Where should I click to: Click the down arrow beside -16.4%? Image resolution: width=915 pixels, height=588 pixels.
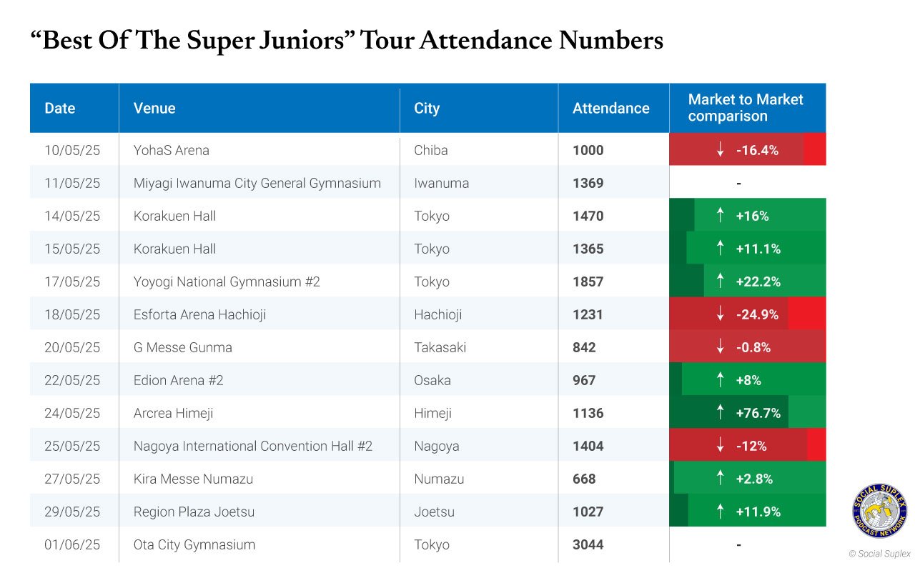coord(721,150)
